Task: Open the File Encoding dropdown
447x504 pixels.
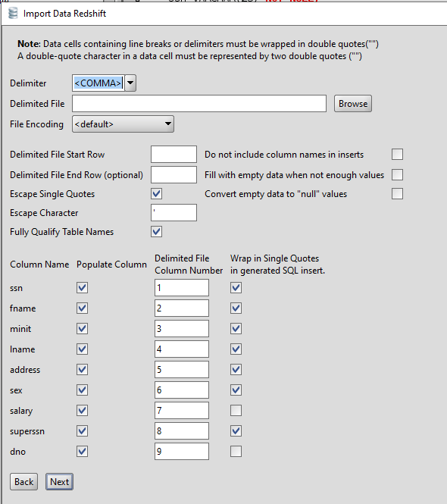Action: click(123, 124)
